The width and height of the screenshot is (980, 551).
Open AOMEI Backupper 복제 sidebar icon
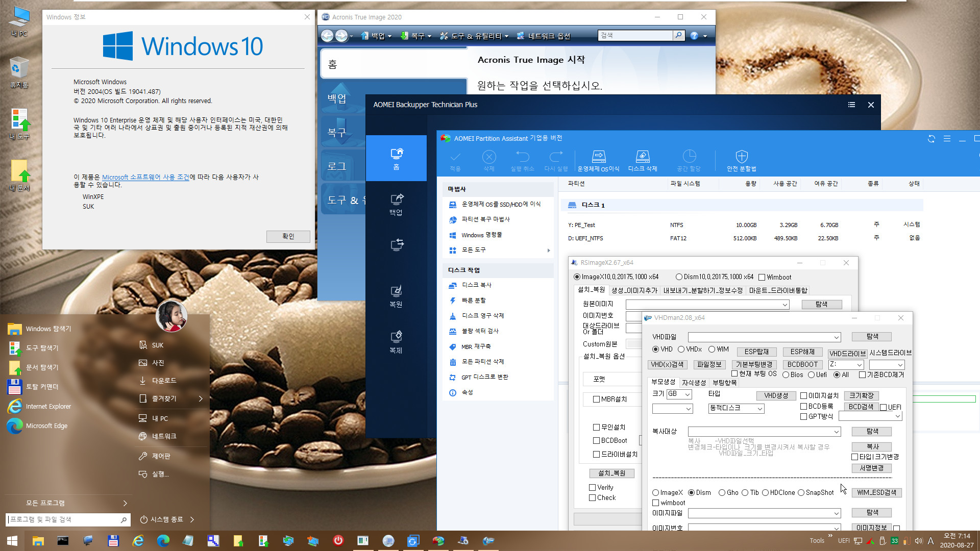tap(396, 342)
